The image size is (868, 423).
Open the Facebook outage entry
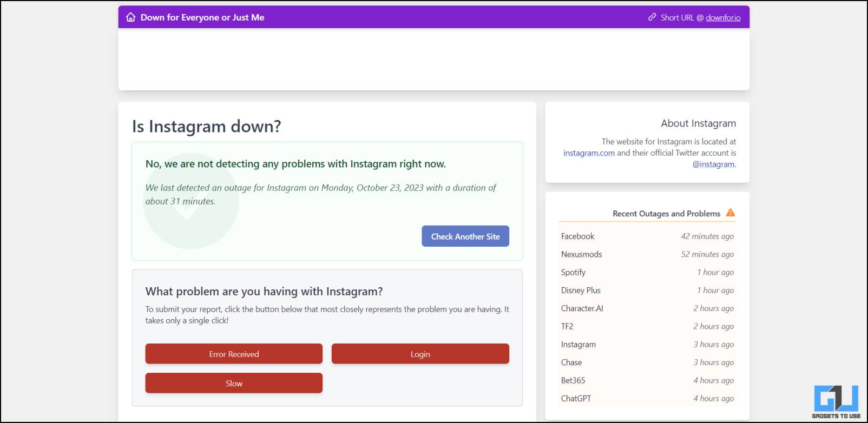pyautogui.click(x=577, y=236)
